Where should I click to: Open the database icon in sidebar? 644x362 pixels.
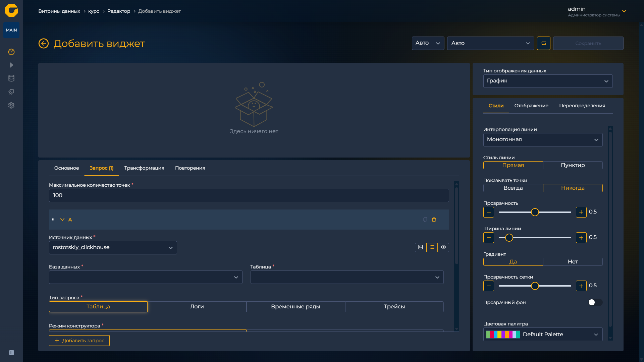[x=11, y=78]
